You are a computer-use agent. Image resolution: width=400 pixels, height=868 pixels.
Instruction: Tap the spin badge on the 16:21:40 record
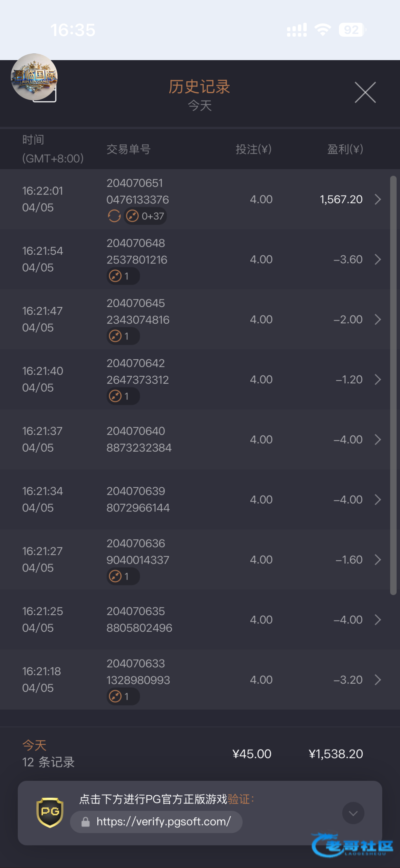(123, 396)
